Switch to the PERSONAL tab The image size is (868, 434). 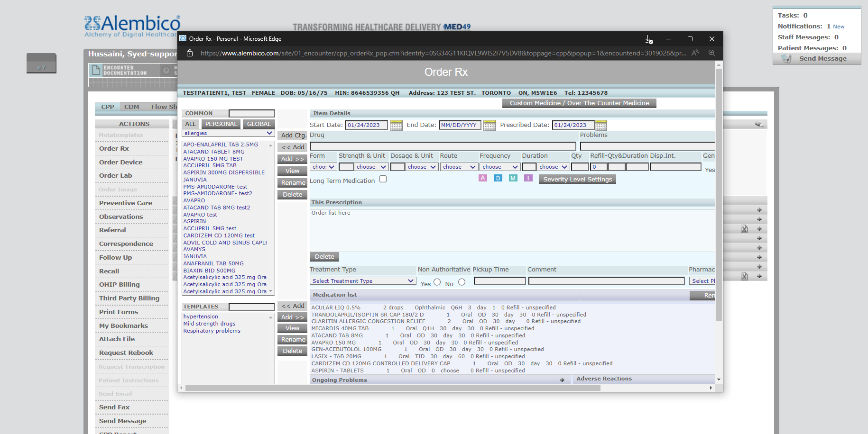pyautogui.click(x=221, y=124)
